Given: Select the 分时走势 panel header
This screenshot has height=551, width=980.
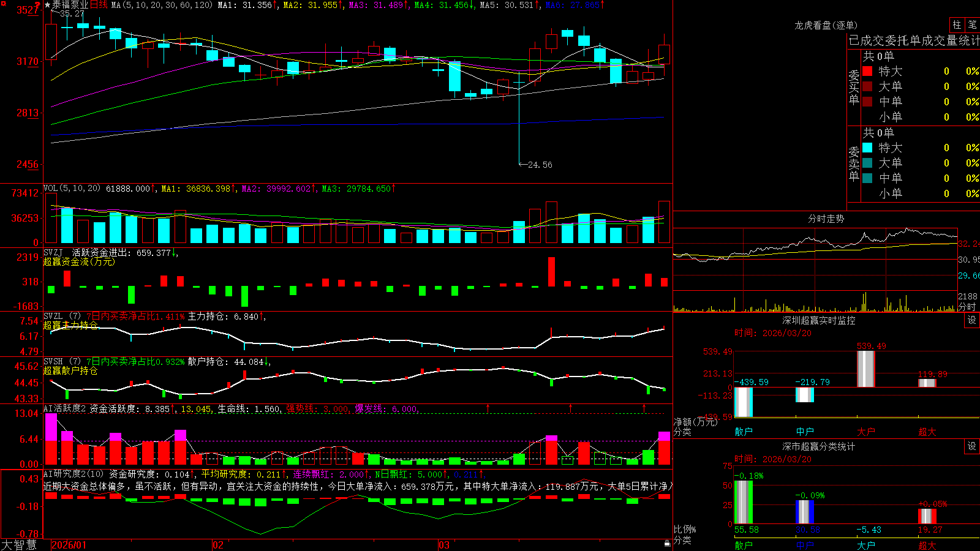Looking at the screenshot, I should point(826,219).
